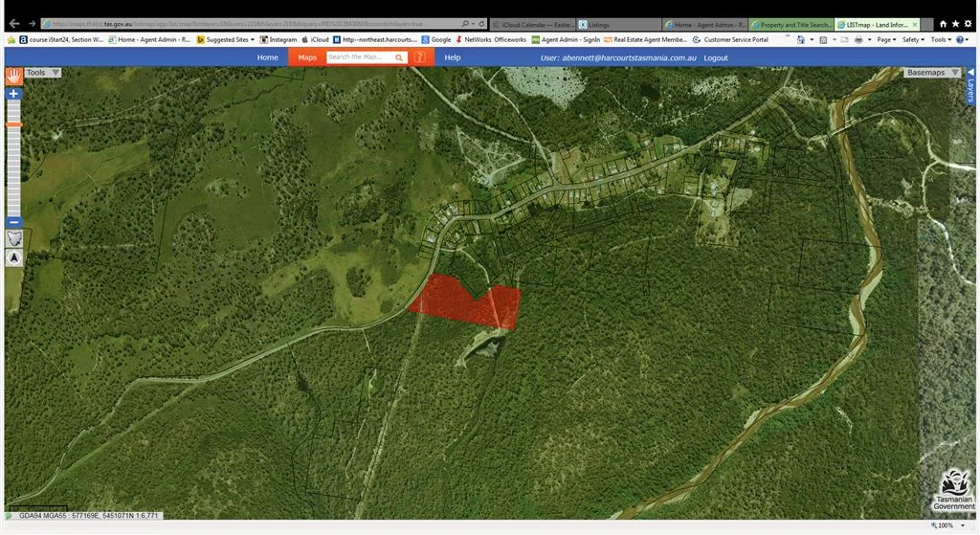980x535 pixels.
Task: Click the Help link in the header
Action: (453, 57)
